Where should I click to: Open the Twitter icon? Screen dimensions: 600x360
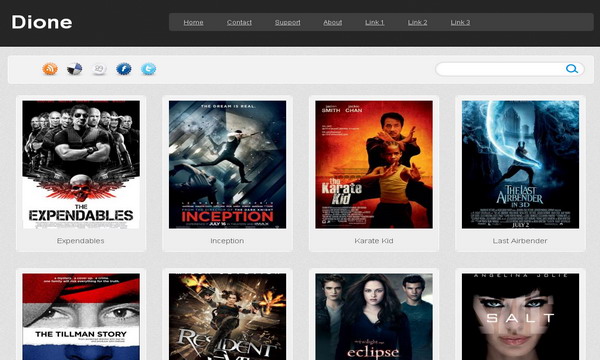pyautogui.click(x=148, y=69)
